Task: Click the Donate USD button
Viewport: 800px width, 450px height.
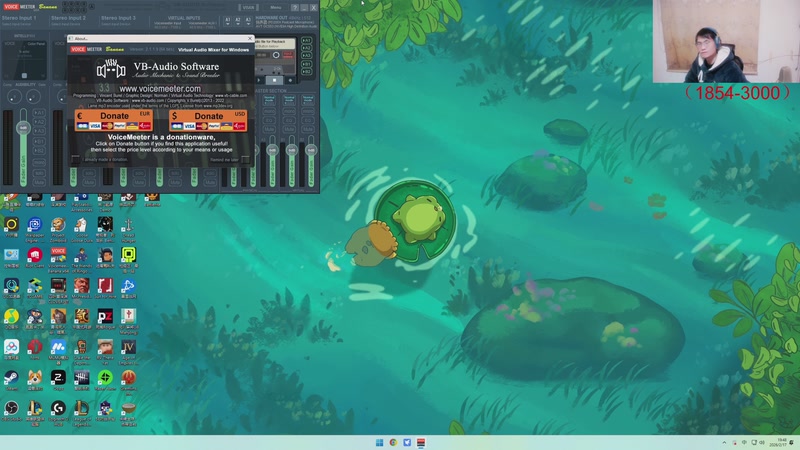Action: [208, 120]
